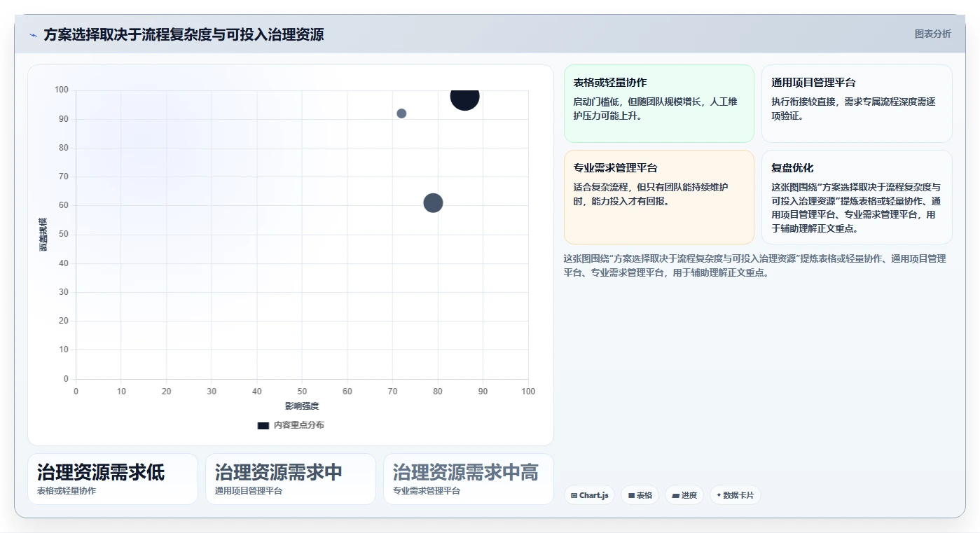The image size is (980, 533).
Task: Click the icon inside the Chart.js chip
Action: click(x=574, y=495)
